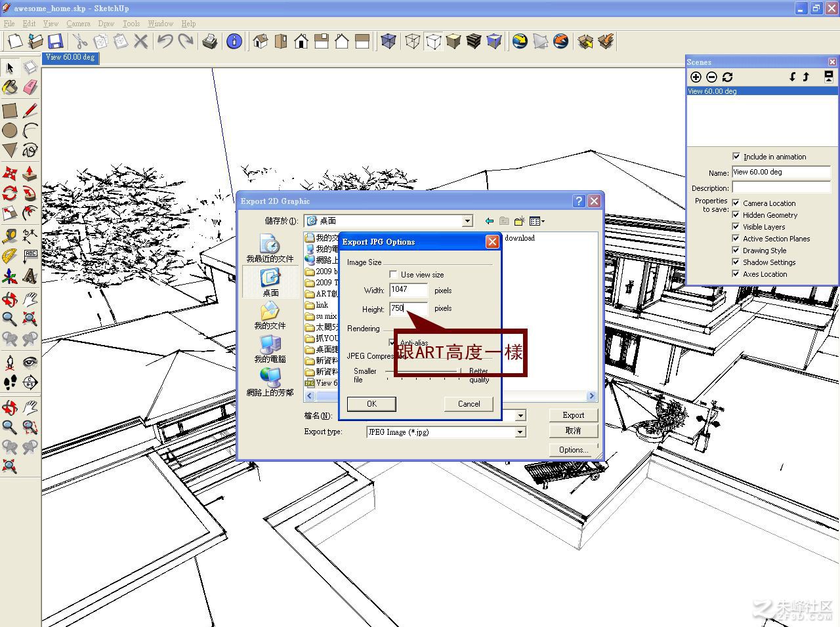The image size is (840, 627).
Task: Toggle the Anti-alias checkbox
Action: 393,343
